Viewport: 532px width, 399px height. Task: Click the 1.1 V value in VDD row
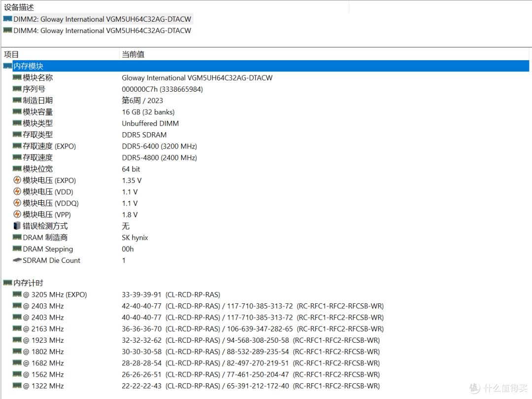(130, 192)
